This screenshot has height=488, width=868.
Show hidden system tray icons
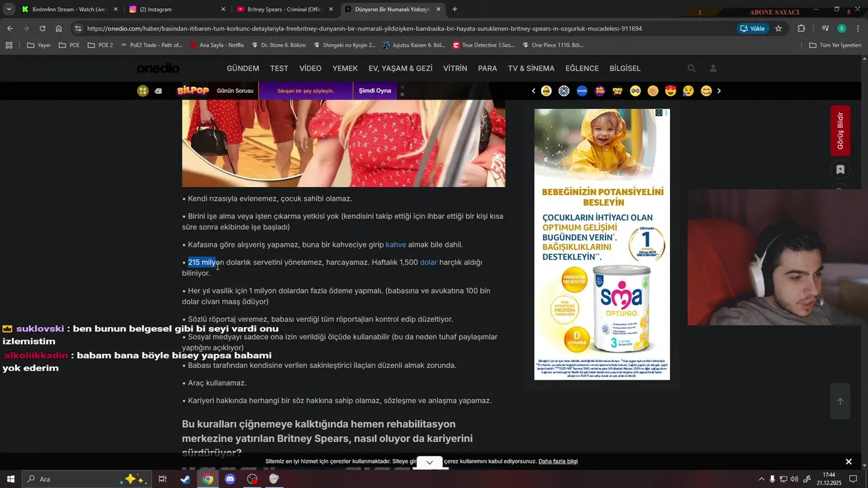[761, 479]
